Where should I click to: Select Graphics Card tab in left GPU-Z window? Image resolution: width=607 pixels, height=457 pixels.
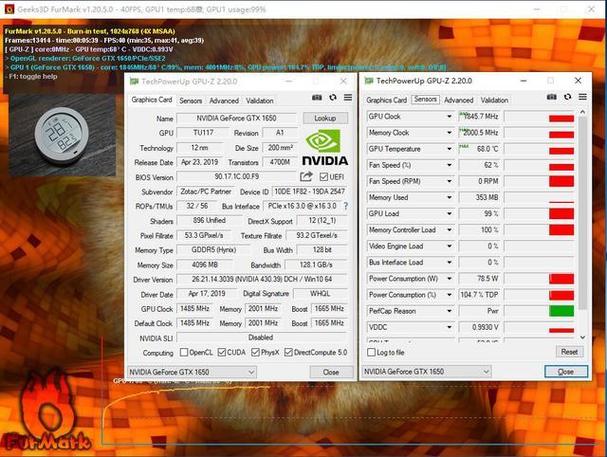pyautogui.click(x=151, y=100)
